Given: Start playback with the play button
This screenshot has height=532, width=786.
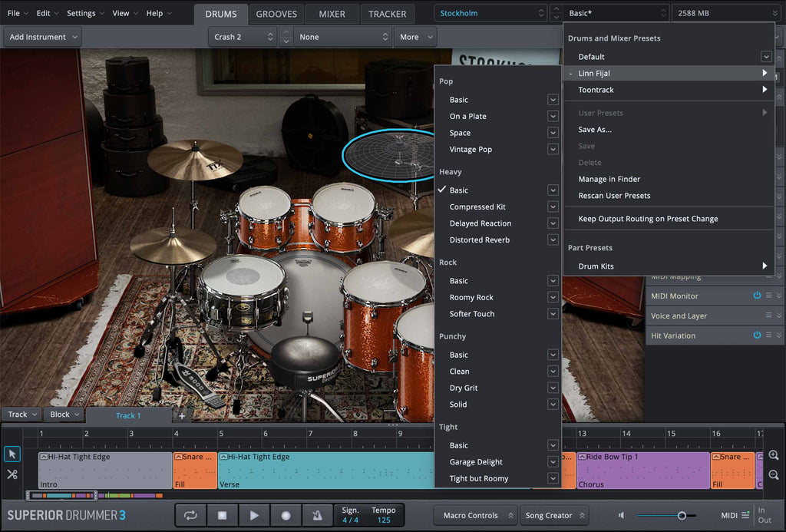Looking at the screenshot, I should (254, 515).
